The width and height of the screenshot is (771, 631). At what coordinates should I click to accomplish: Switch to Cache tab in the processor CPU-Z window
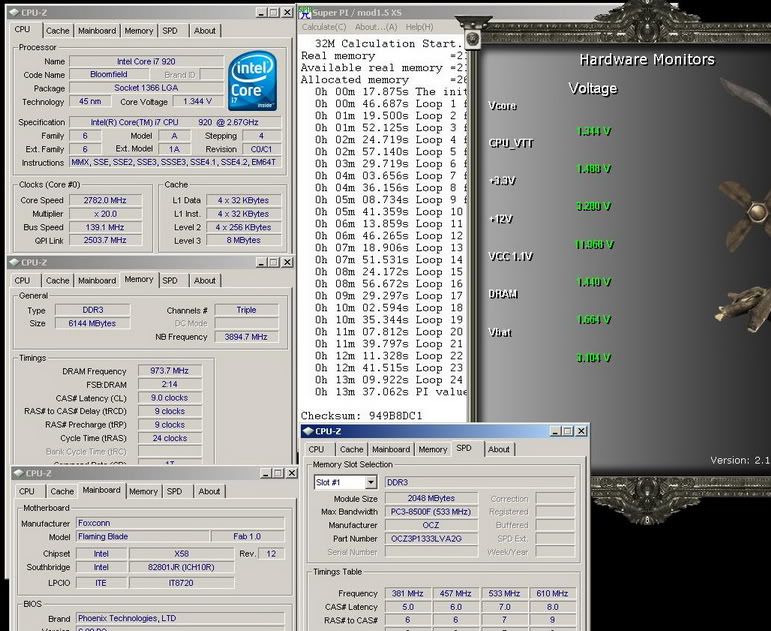pos(58,31)
